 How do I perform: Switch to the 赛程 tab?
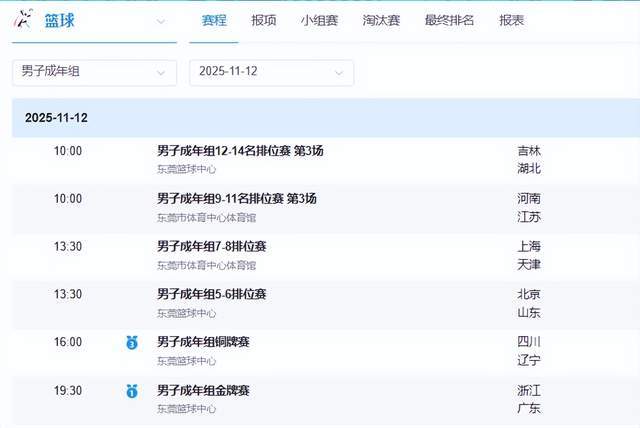(214, 21)
